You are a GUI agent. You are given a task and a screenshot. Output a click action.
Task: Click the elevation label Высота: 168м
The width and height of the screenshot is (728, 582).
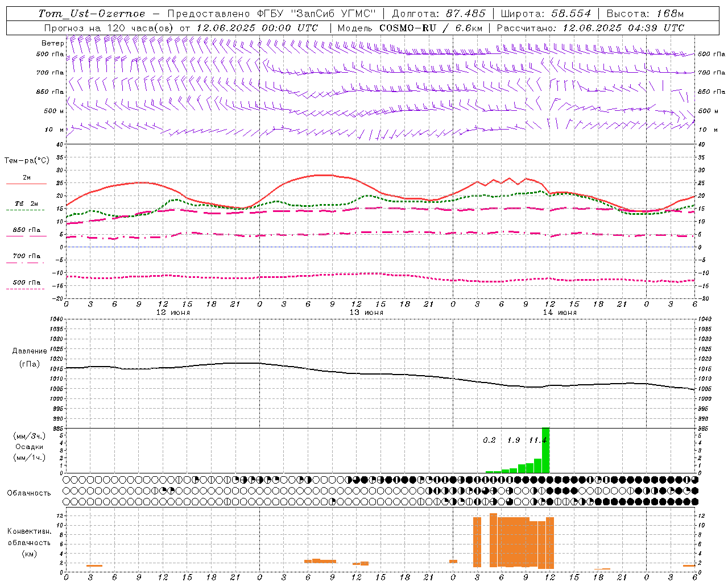[x=645, y=14]
